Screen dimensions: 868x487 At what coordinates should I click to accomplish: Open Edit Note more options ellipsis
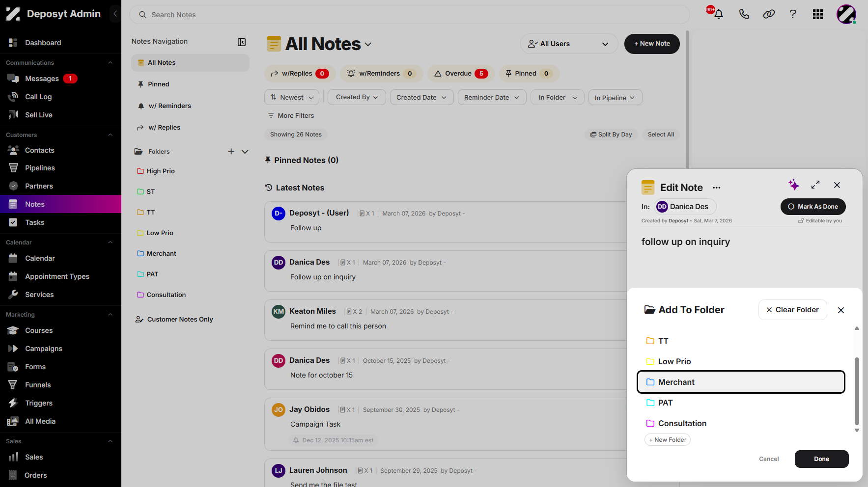click(717, 188)
